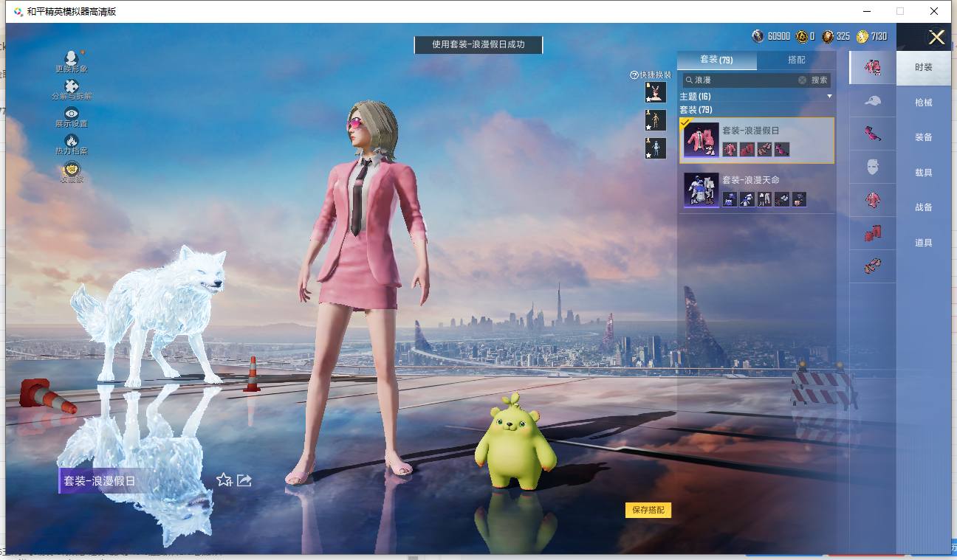Select the outfit set category icon
The image size is (957, 560).
[873, 67]
